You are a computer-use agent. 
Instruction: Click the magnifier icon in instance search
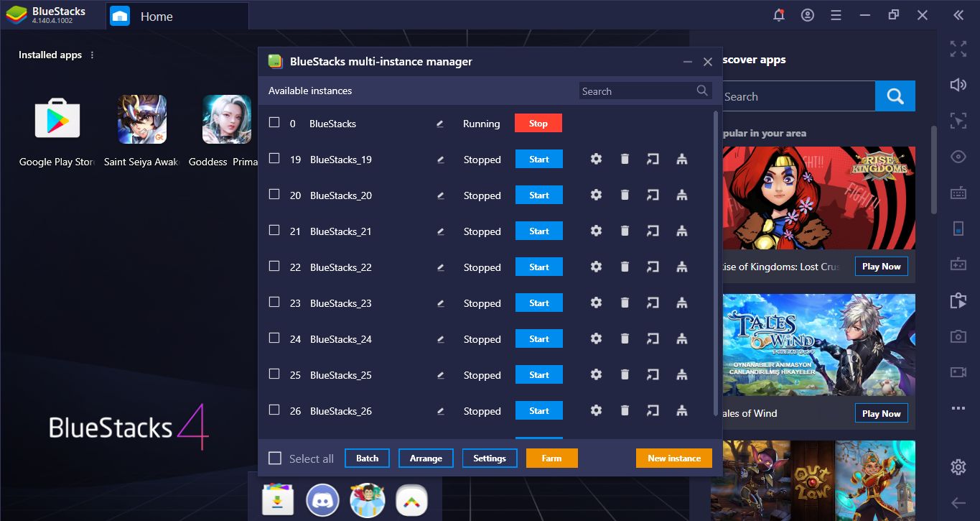[702, 91]
